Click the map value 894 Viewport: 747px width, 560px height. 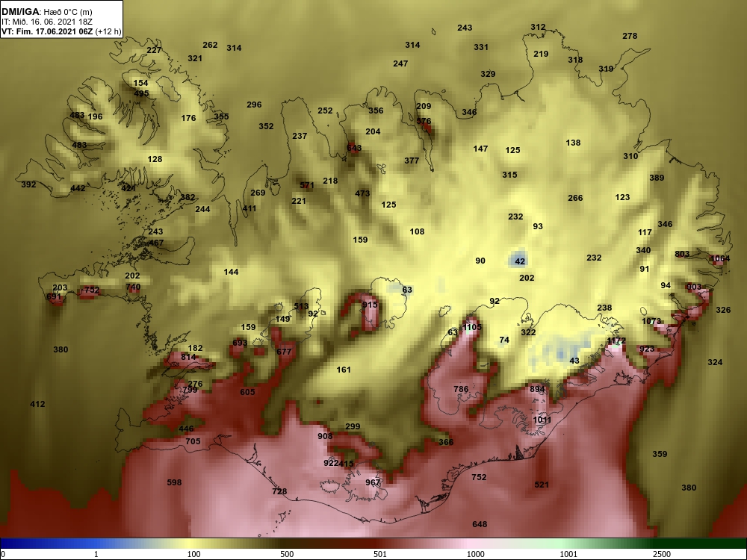point(537,389)
